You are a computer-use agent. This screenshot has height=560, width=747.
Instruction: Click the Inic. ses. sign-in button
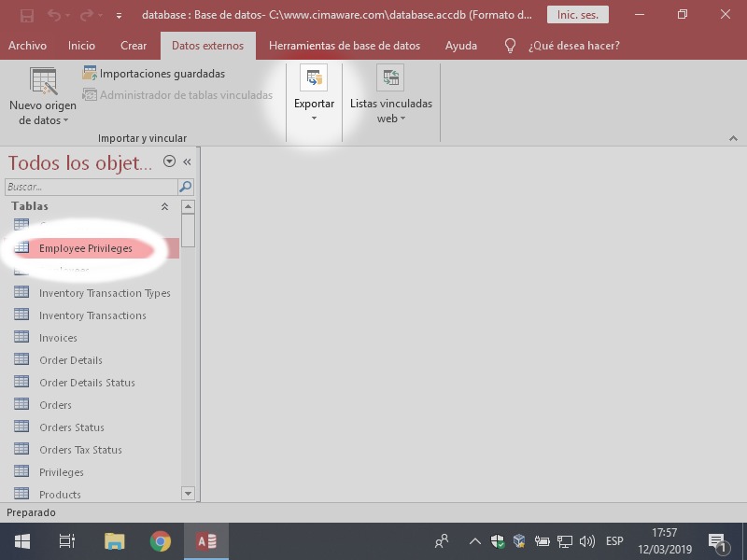(577, 15)
